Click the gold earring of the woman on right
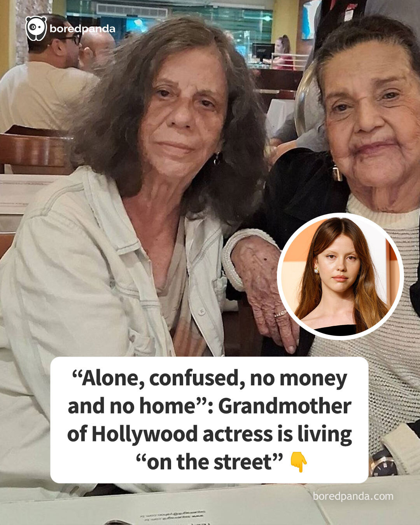The height and width of the screenshot is (525, 420). click(337, 173)
